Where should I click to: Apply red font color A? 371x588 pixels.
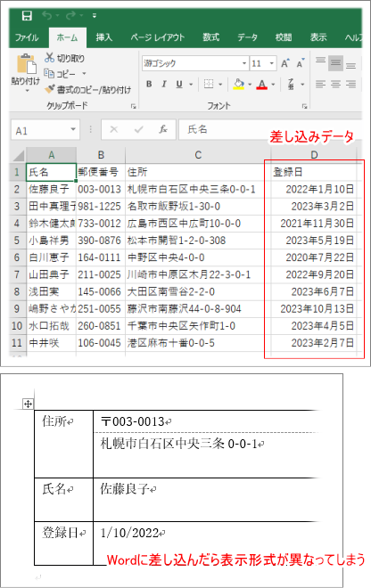pyautogui.click(x=261, y=84)
